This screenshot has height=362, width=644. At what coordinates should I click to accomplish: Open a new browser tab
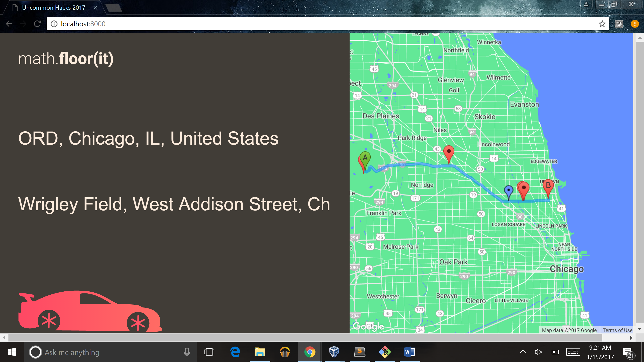pyautogui.click(x=114, y=8)
